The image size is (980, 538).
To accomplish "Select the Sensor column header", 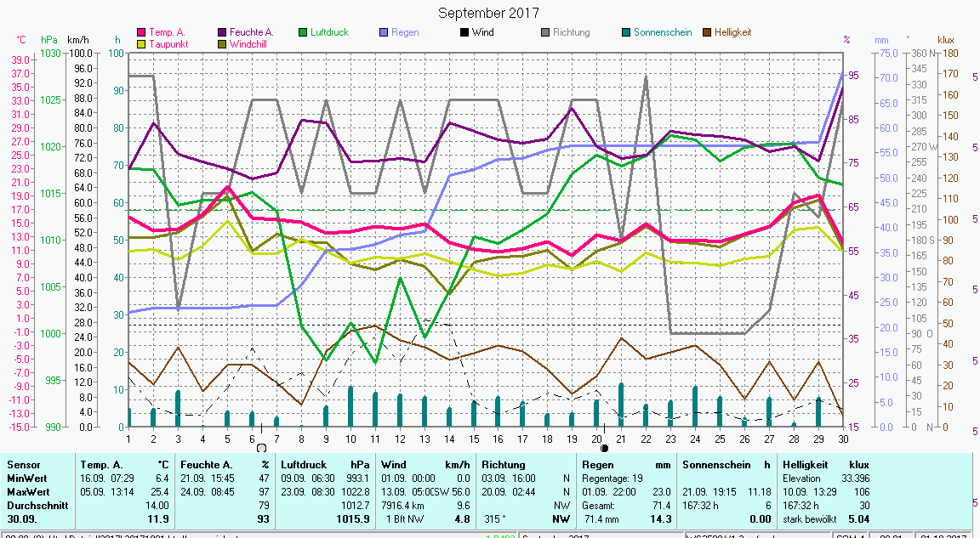I will 24,465.
